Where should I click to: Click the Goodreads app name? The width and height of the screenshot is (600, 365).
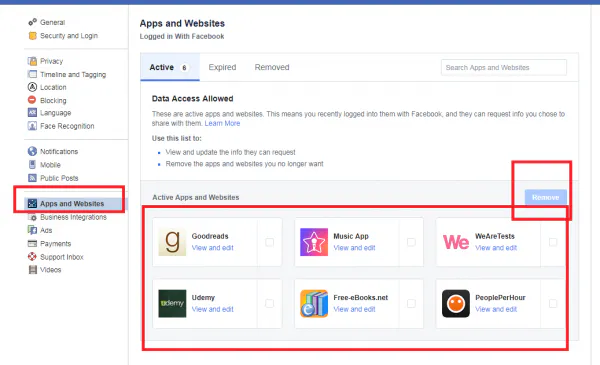[x=210, y=236]
